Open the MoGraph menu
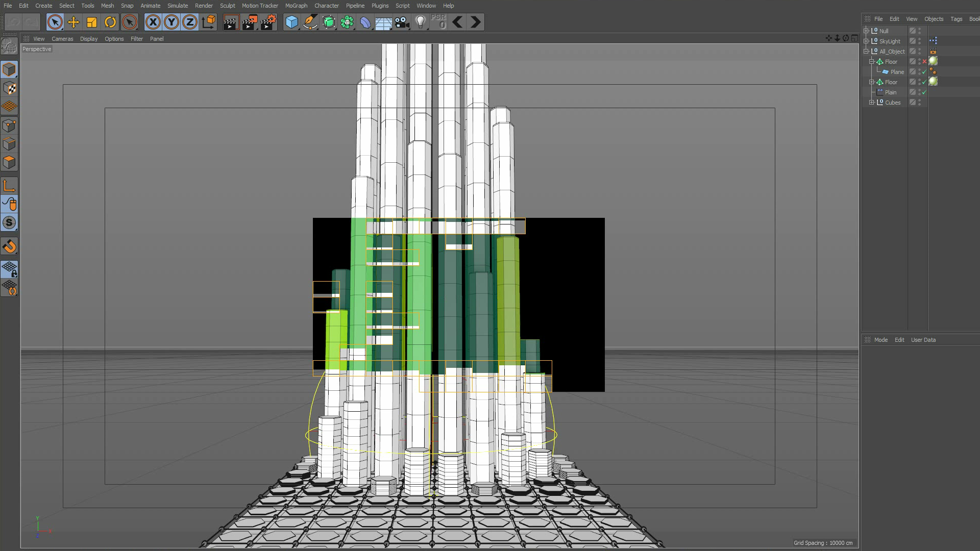 click(x=296, y=6)
